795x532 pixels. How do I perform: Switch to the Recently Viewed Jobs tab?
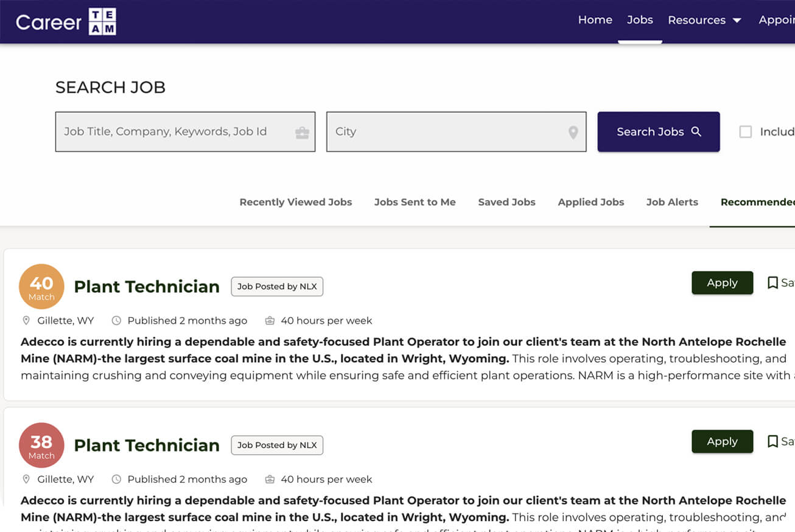[295, 202]
